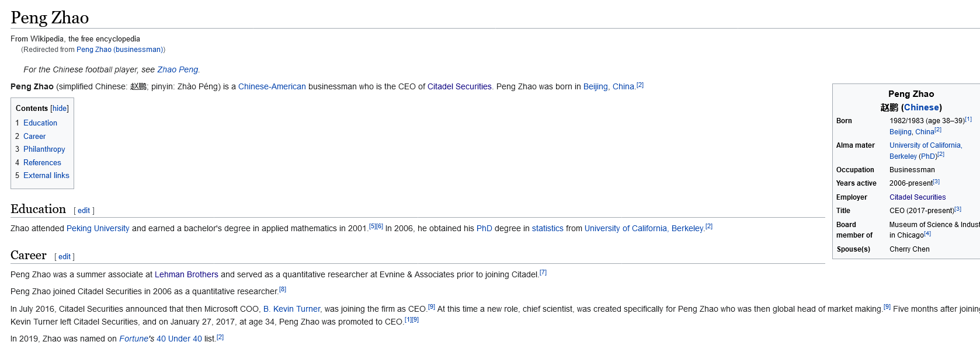Edit the Career section

coord(64,257)
